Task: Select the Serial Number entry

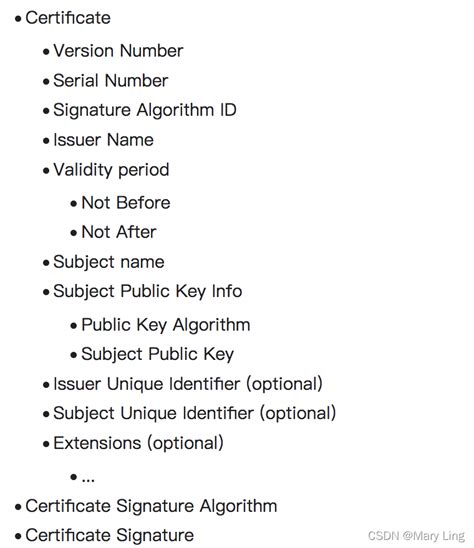Action: tap(110, 80)
